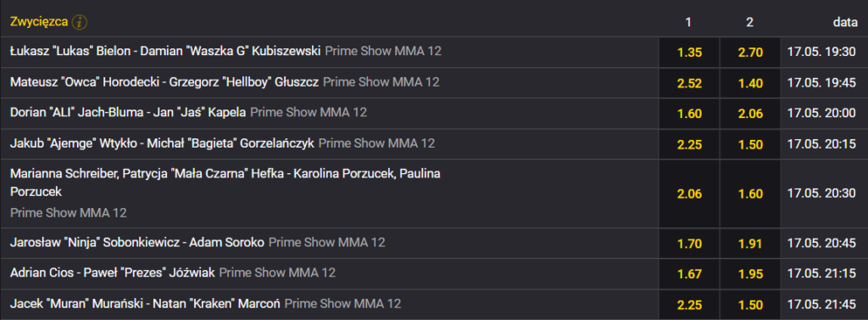Viewport: 868px width, 320px height.
Task: Pick Grzegorz Głuszcz at 1.40
Action: 750,83
